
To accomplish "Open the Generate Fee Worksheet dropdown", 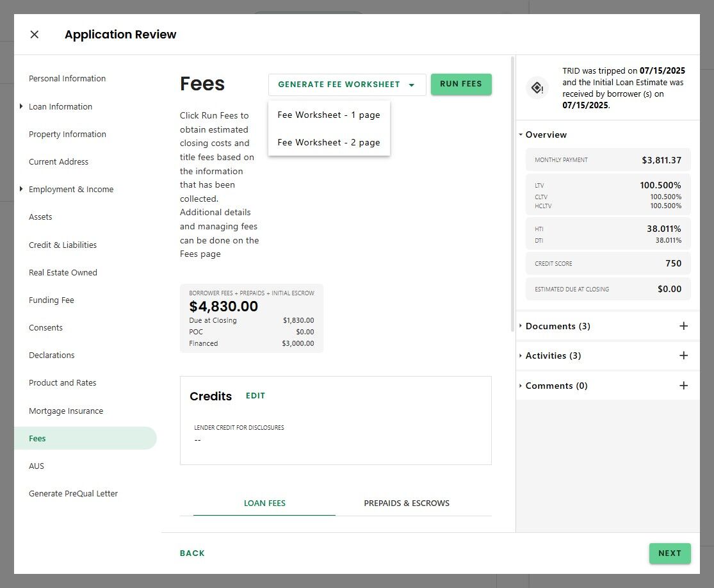I will click(346, 85).
